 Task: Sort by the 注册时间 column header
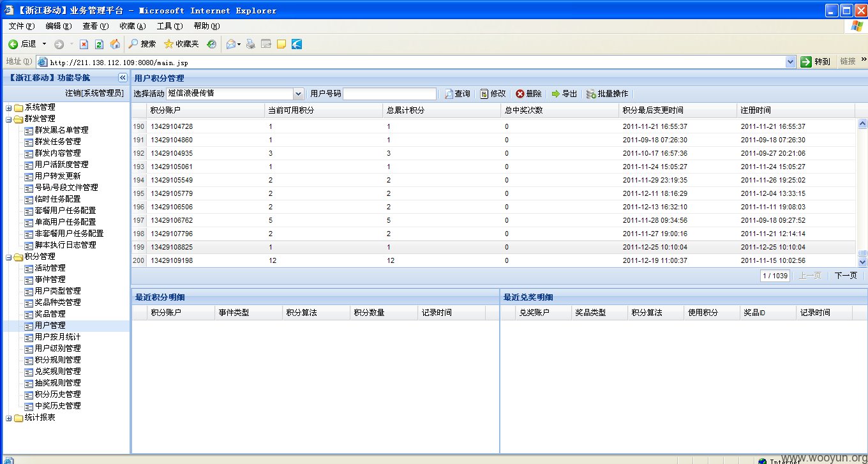point(796,110)
